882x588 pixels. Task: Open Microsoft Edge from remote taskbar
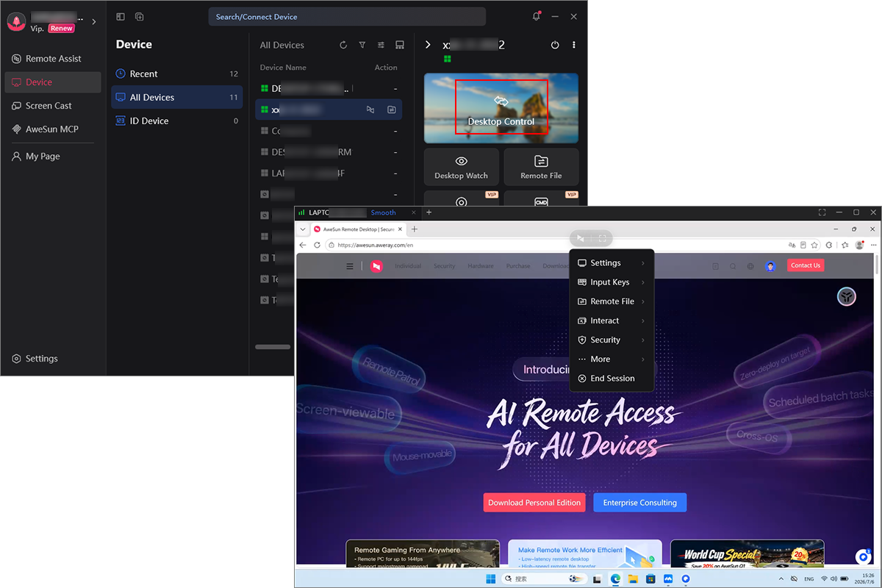click(616, 578)
